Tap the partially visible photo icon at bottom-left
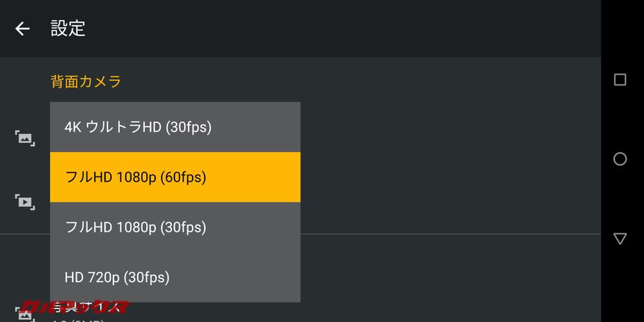The image size is (644, 322). tap(25, 316)
